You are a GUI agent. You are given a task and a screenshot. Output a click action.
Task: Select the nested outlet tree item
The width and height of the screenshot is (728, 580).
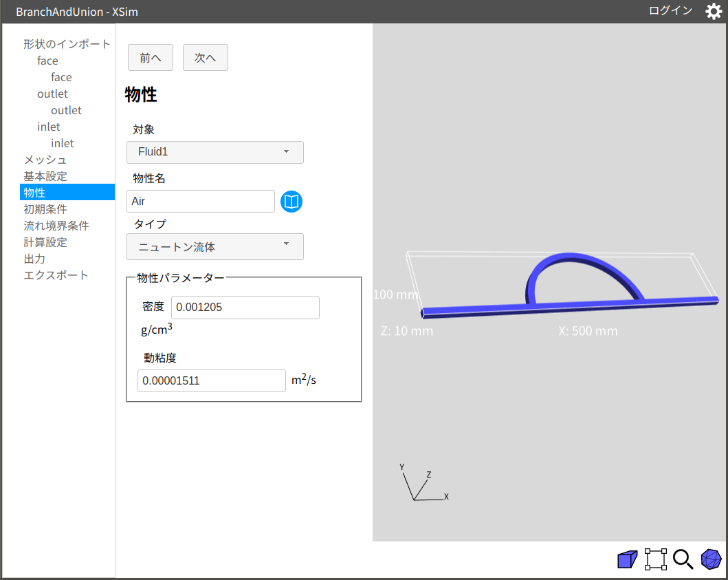[x=66, y=110]
